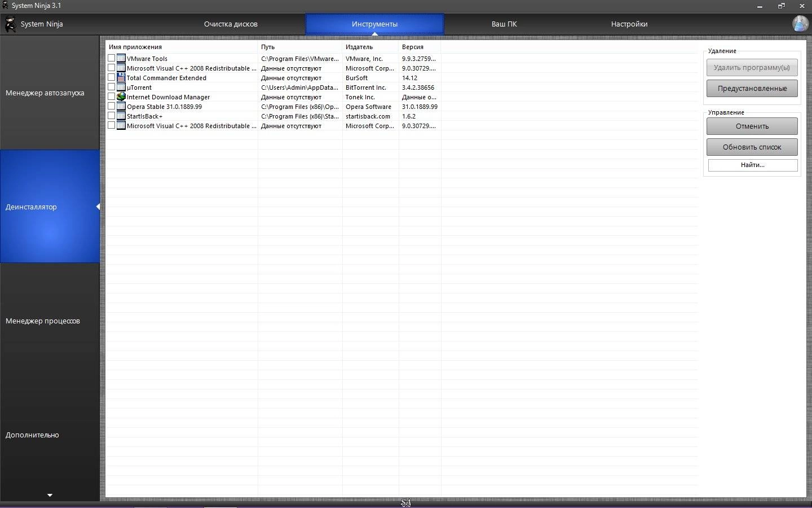812x508 pixels.
Task: Click the C:\Program Files\VMware path cell
Action: tap(300, 59)
